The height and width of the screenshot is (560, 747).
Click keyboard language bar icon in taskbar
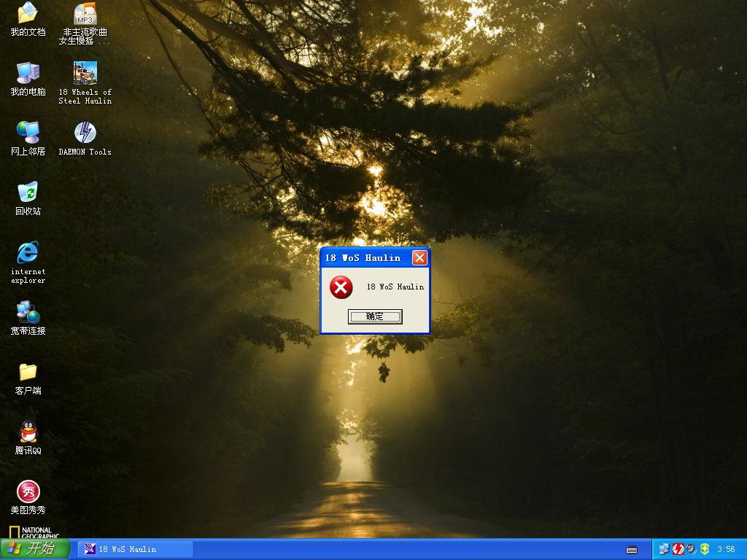click(x=632, y=549)
